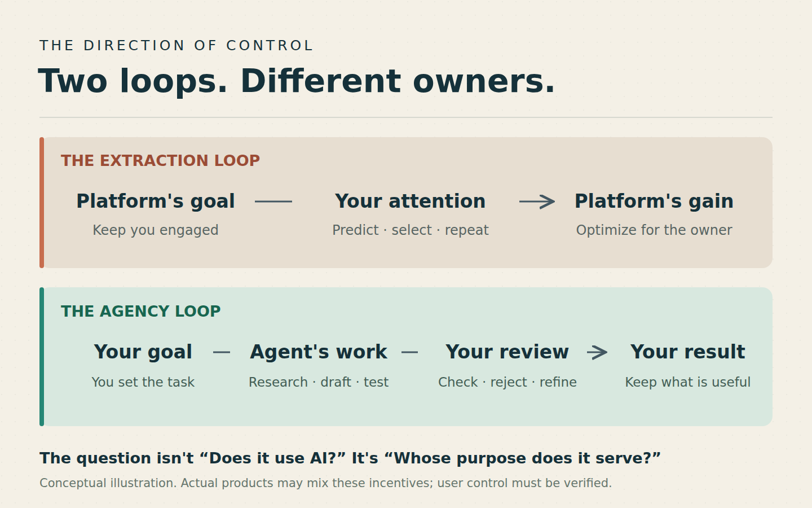The height and width of the screenshot is (508, 812).
Task: Select the "Conceptual illustration" disclaimer line
Action: (325, 483)
